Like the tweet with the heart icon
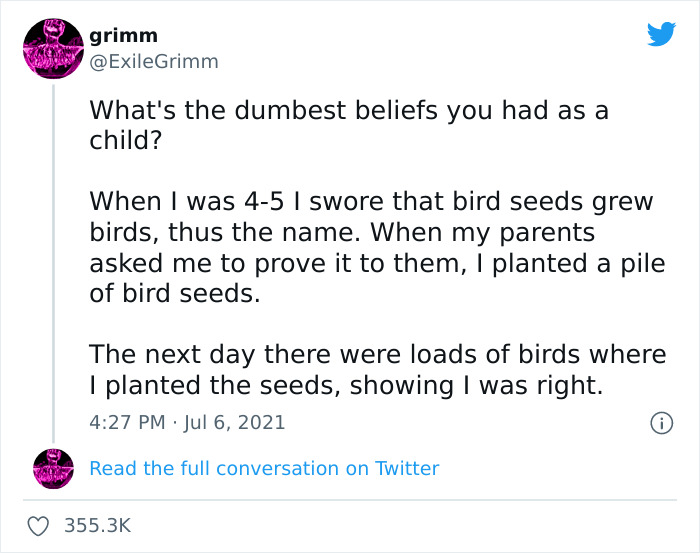Viewport: 700px width, 553px height. 42,525
